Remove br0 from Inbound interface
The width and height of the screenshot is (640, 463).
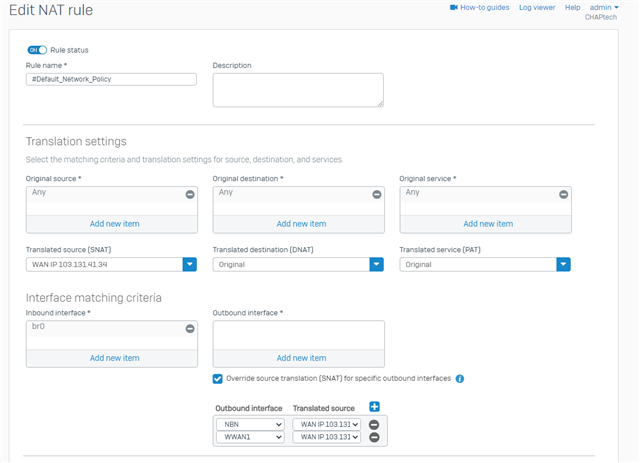[190, 329]
